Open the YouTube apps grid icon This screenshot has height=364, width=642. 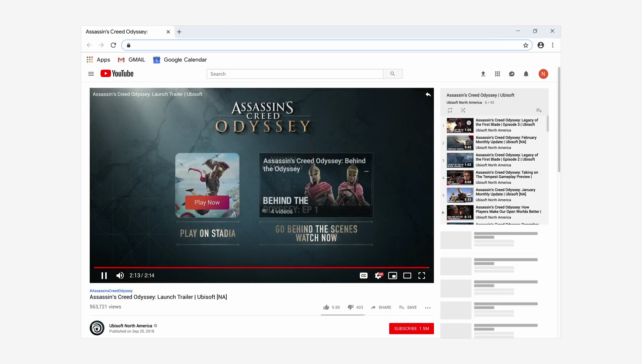(498, 74)
